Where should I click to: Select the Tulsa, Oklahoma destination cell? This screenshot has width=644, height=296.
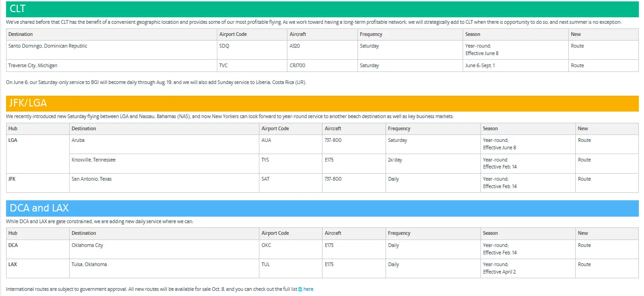(x=89, y=265)
